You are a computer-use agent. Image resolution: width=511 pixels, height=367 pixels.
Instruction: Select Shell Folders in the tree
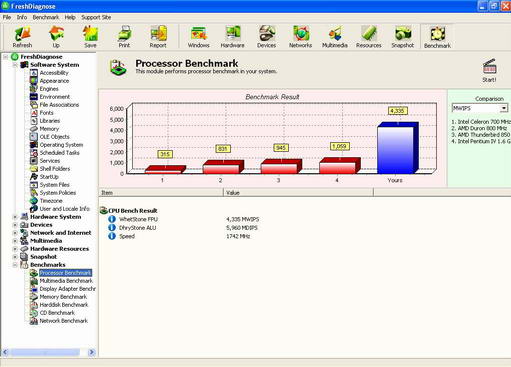(55, 169)
